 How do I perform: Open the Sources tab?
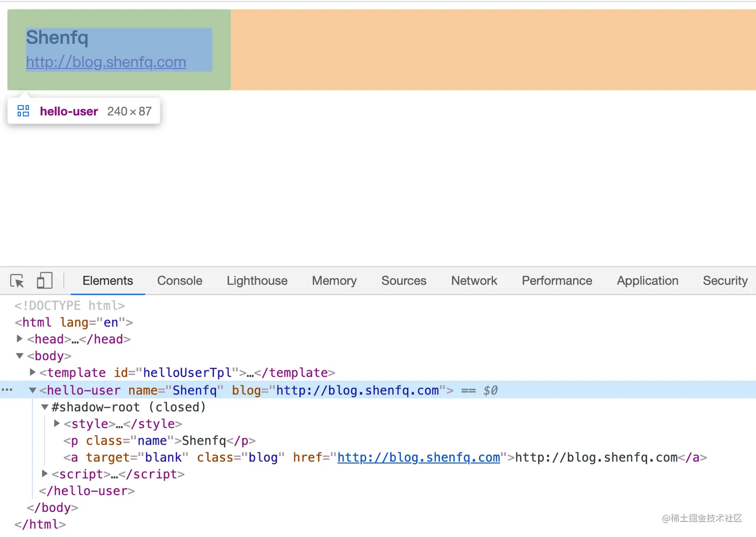(x=404, y=281)
